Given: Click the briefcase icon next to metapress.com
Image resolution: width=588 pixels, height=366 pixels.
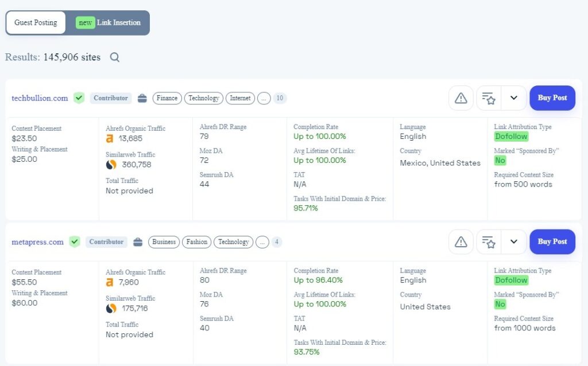Looking at the screenshot, I should click(138, 242).
